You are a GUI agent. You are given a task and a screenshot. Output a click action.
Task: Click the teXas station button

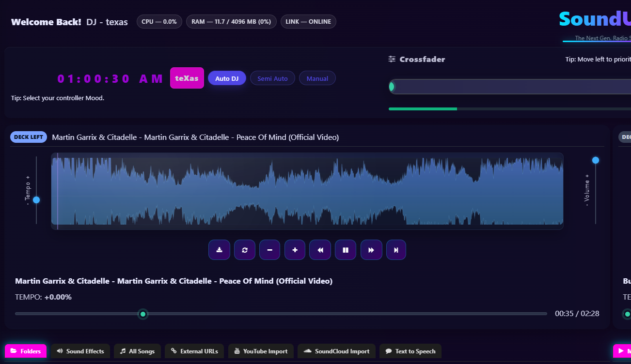click(x=187, y=78)
